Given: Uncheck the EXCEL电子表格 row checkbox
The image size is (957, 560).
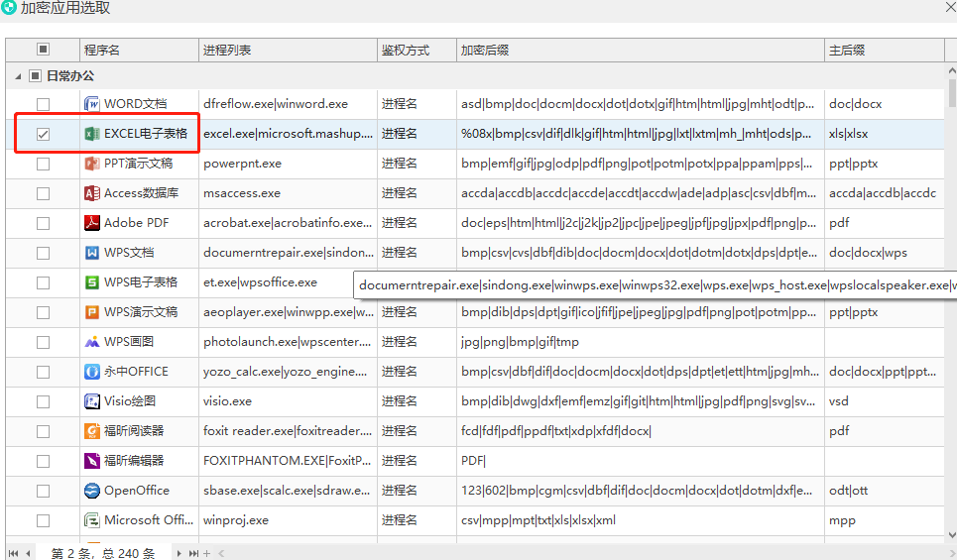Looking at the screenshot, I should pyautogui.click(x=43, y=134).
